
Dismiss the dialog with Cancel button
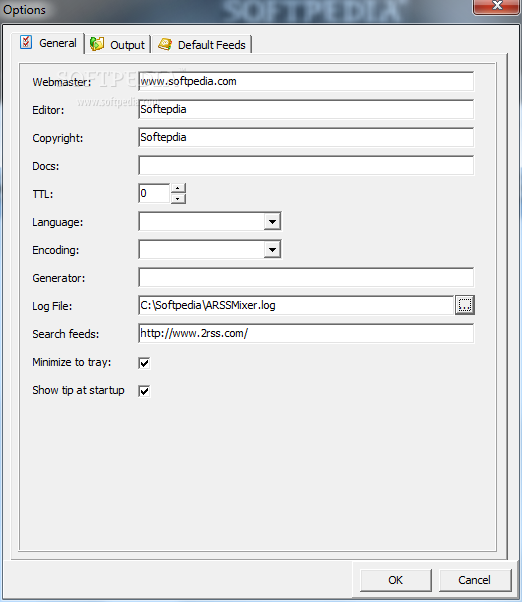(x=475, y=580)
